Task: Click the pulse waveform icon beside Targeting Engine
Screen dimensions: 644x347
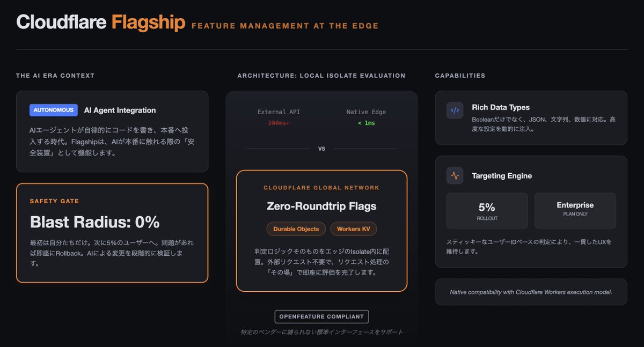Action: click(x=455, y=175)
